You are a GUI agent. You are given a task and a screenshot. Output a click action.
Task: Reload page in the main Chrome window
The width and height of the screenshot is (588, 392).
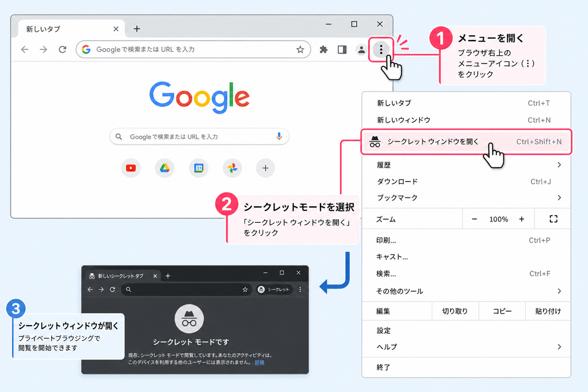click(63, 49)
